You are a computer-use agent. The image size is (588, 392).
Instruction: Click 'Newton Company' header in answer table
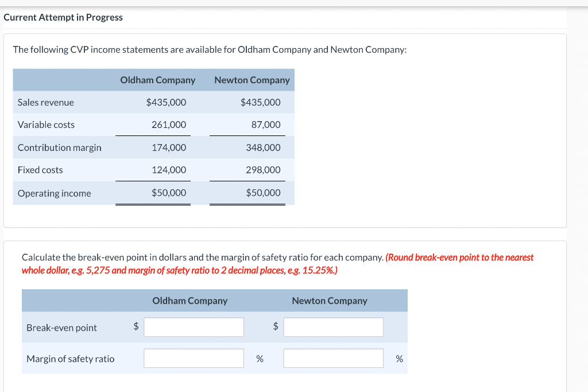[x=330, y=301]
